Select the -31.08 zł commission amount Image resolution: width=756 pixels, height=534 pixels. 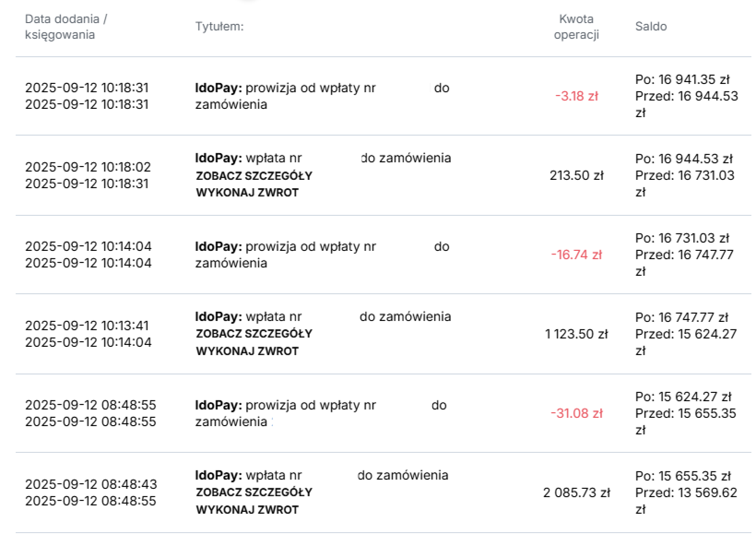[576, 414]
